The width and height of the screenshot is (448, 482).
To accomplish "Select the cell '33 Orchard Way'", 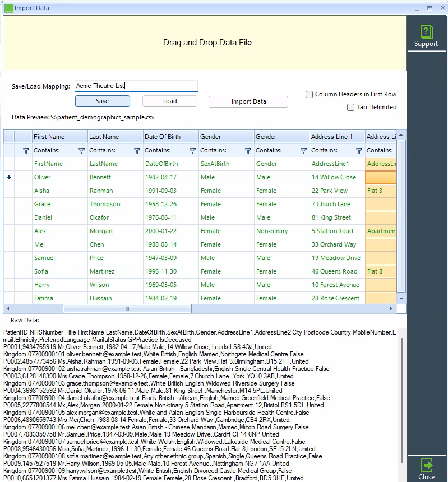I will tap(338, 245).
